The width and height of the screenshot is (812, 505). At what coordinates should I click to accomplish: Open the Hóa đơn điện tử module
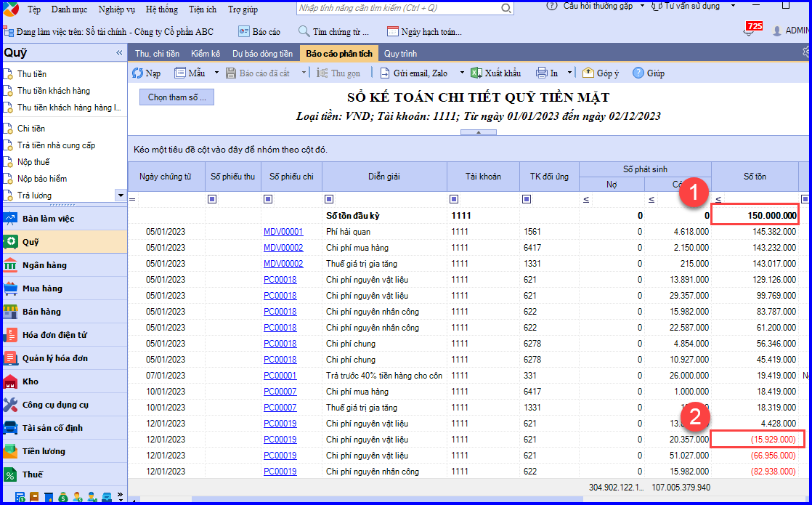click(65, 335)
